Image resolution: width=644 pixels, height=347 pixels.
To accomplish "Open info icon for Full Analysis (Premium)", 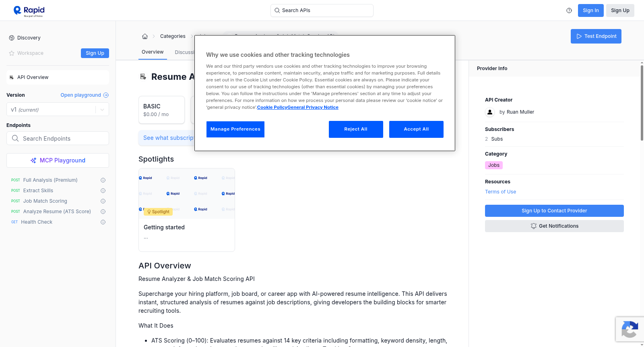I will (103, 180).
